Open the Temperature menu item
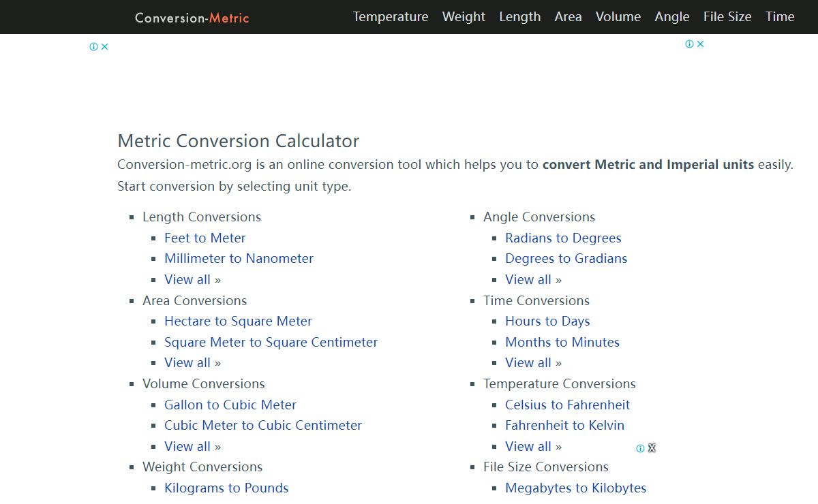Screen dimensions: 818x504 [391, 17]
